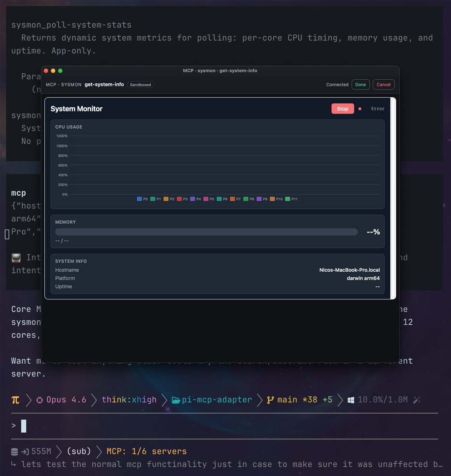Click the P6 teal legend swatch
Image resolution: width=451 pixels, height=476 pixels.
(x=219, y=199)
